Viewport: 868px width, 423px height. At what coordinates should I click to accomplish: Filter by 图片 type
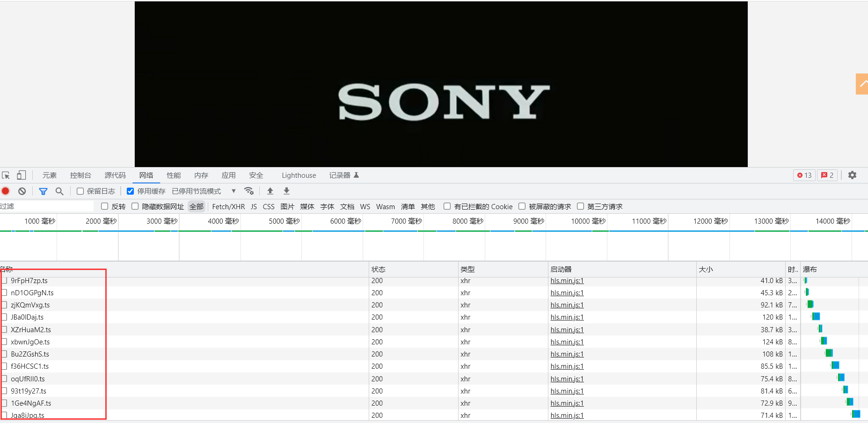tap(287, 206)
